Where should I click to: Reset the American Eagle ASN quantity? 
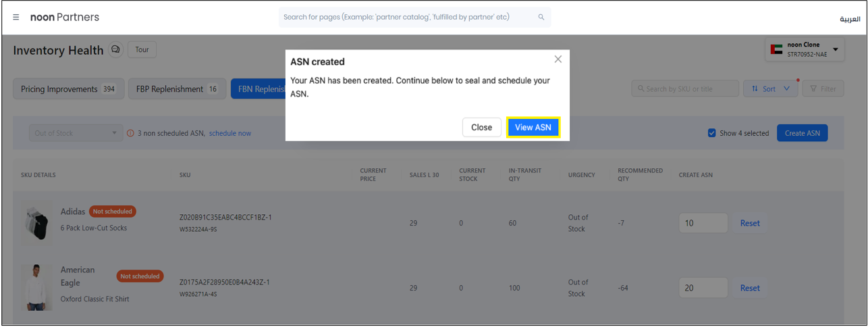[749, 288]
